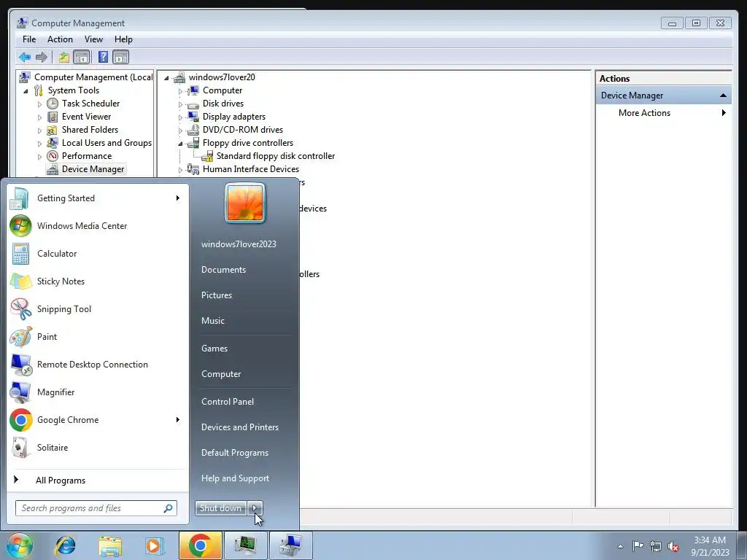The width and height of the screenshot is (747, 560).
Task: Open Shut down options arrow
Action: 255,508
